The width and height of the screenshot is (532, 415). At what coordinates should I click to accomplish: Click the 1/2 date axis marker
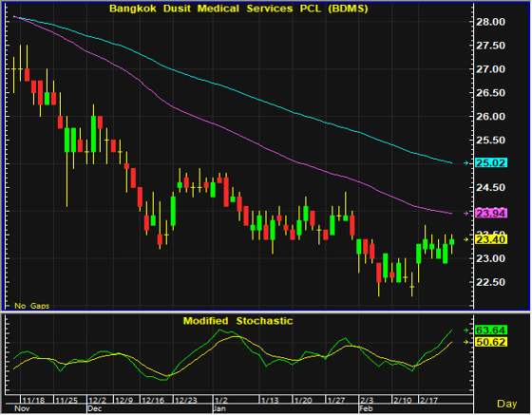point(221,400)
